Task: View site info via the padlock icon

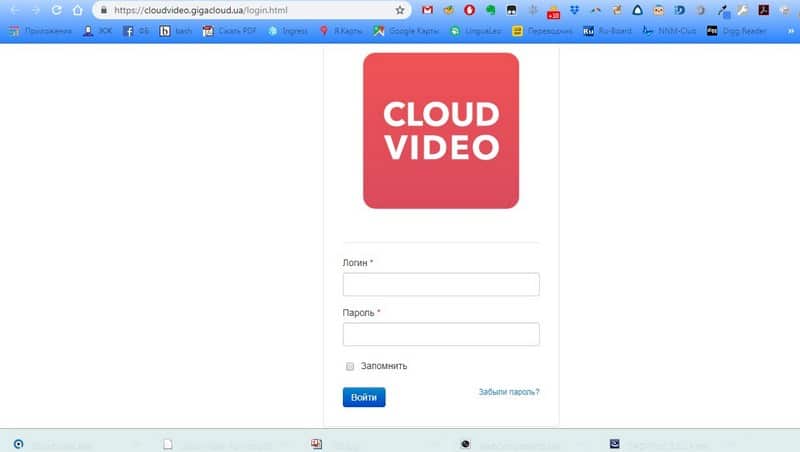Action: coord(104,10)
